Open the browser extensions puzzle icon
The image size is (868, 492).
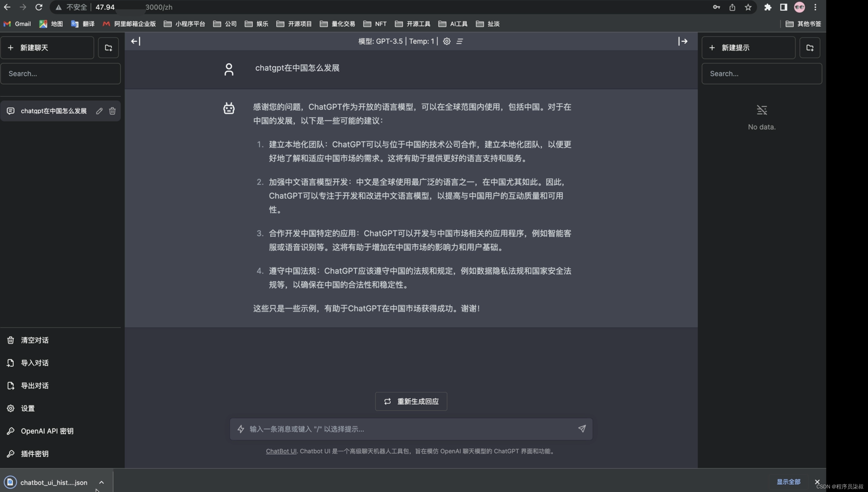[x=768, y=7]
